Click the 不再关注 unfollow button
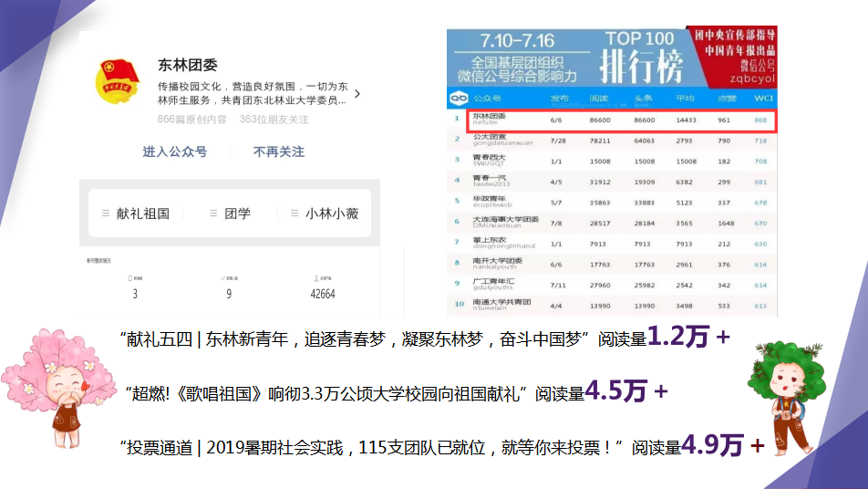The width and height of the screenshot is (868, 489). coord(279,151)
